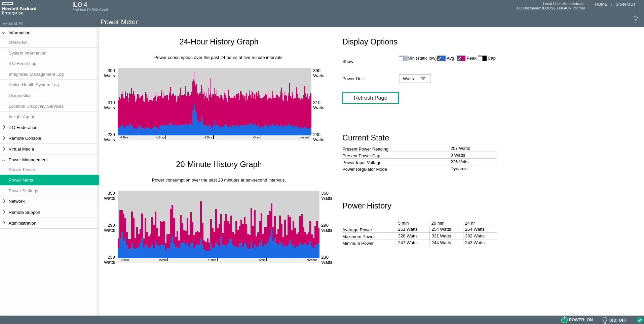Screen dimensions: 644x324
Task: Select the Power Meter menu item
Action: click(x=49, y=180)
